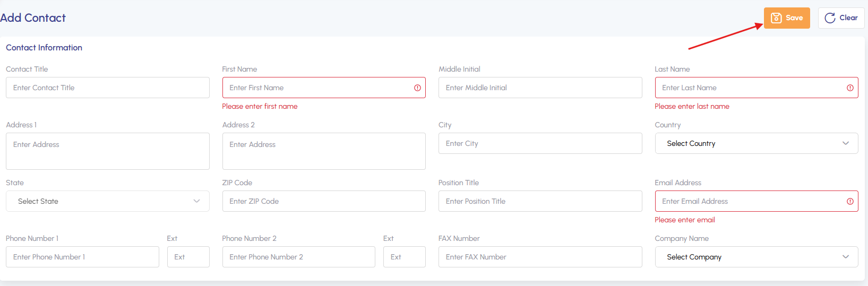Click the Enter FAX Number field
Screen dimensions: 868x286
click(540, 257)
